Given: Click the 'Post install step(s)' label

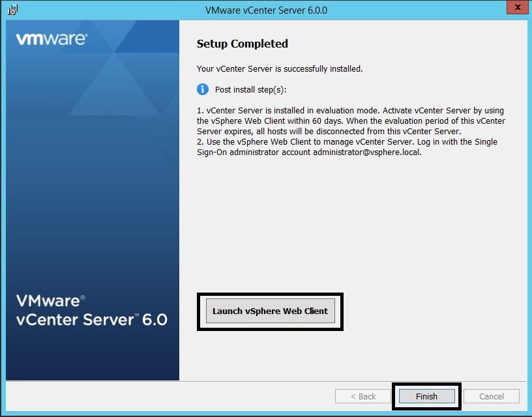Looking at the screenshot, I should 250,89.
